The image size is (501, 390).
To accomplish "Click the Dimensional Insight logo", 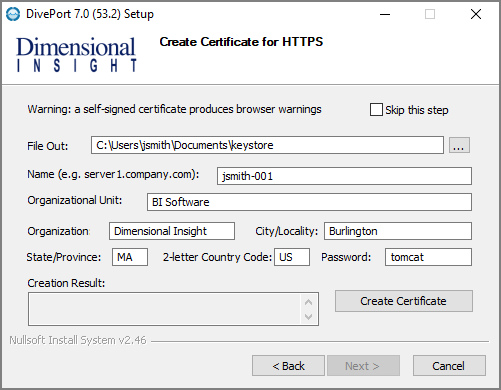I will click(76, 54).
